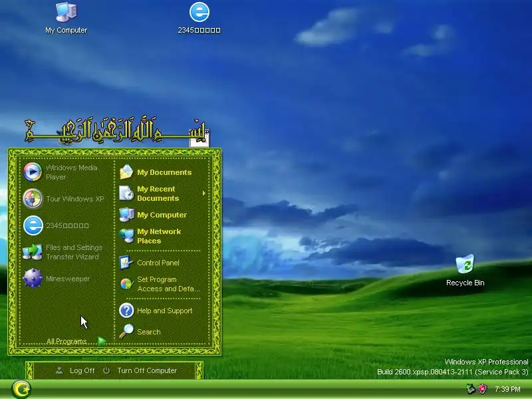Click Set Program Access and Defa... label
This screenshot has width=532, height=399.
point(168,284)
